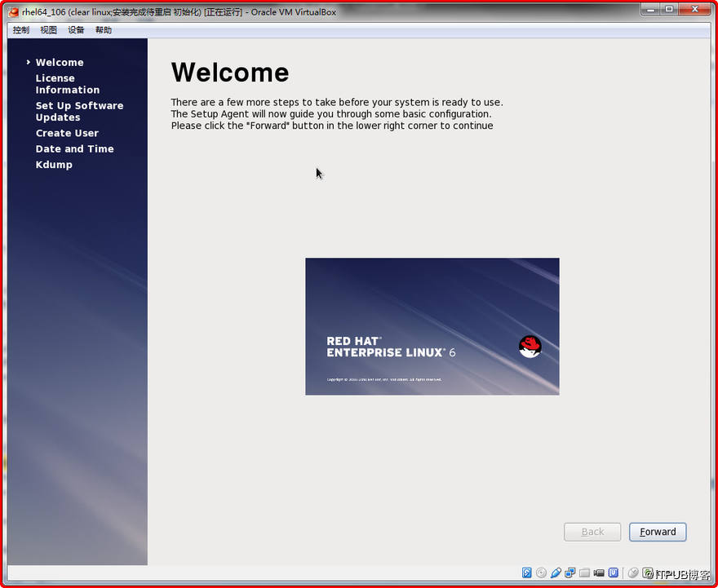Click the USB devices status icon

(556, 573)
